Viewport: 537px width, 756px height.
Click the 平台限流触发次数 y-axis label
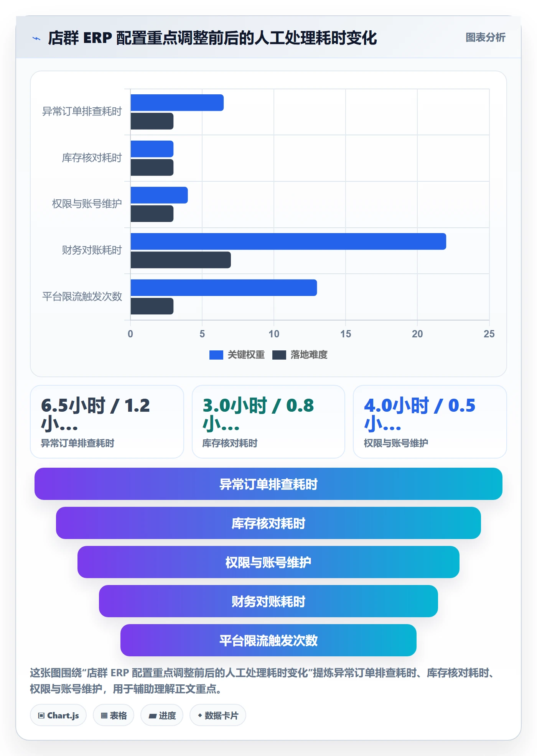coord(82,297)
